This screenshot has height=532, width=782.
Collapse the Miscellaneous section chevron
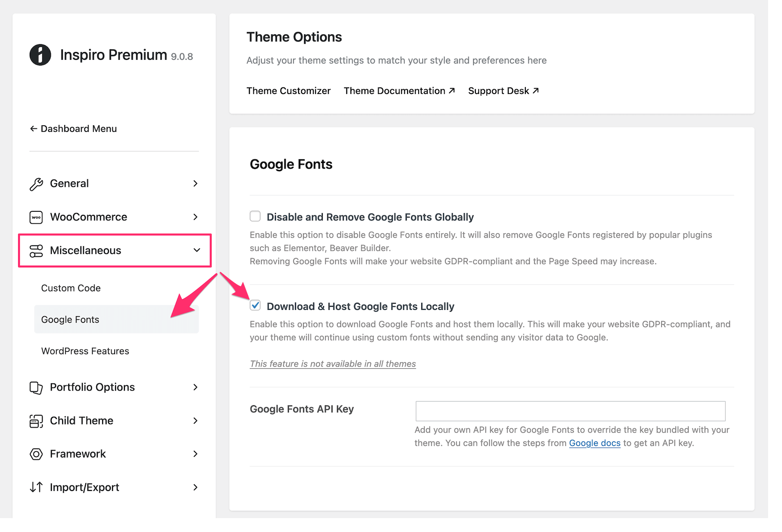tap(197, 250)
